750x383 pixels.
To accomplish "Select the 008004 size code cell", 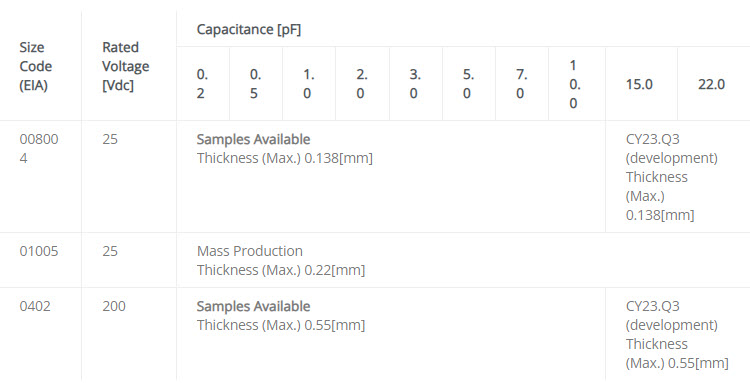I will point(39,149).
